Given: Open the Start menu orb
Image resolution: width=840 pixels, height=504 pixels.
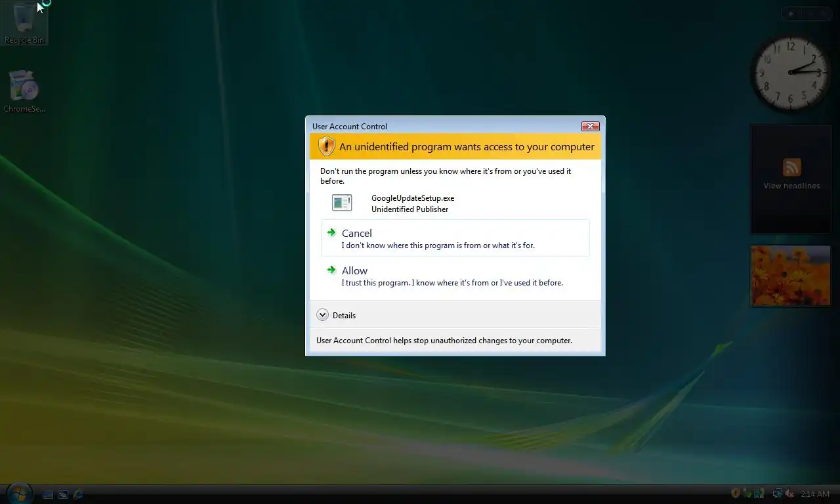Looking at the screenshot, I should pyautogui.click(x=18, y=493).
